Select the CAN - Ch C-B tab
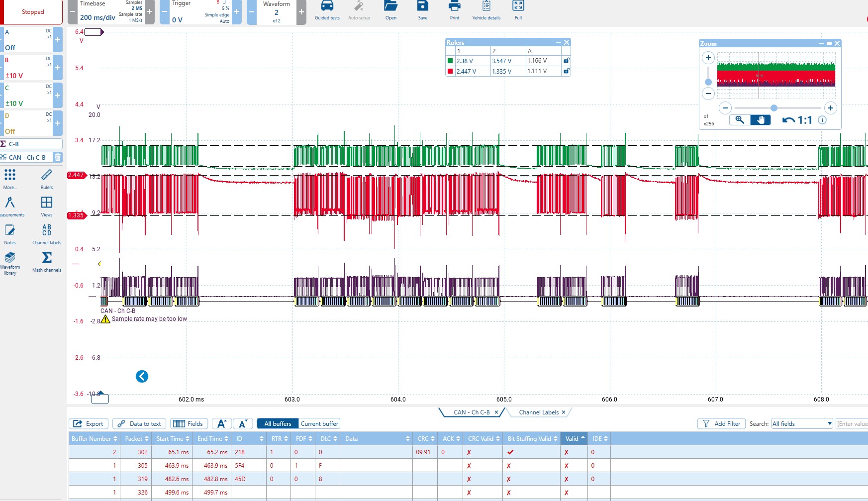Screen dimensions: 868x501 tap(471, 412)
